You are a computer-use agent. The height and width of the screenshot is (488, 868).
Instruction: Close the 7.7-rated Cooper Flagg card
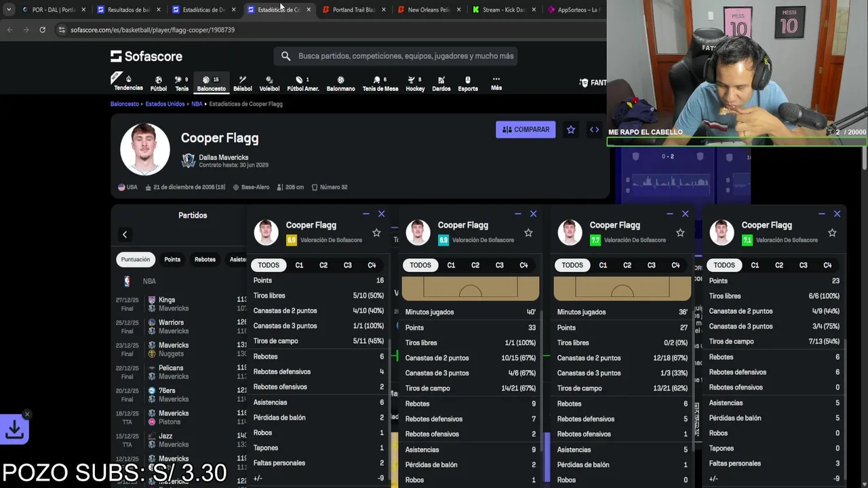tap(685, 213)
